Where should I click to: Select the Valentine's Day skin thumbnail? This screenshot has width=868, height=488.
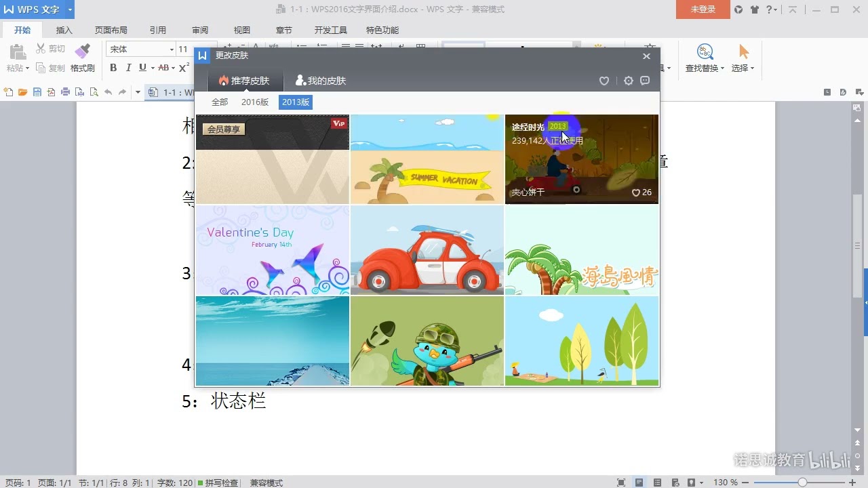point(273,250)
